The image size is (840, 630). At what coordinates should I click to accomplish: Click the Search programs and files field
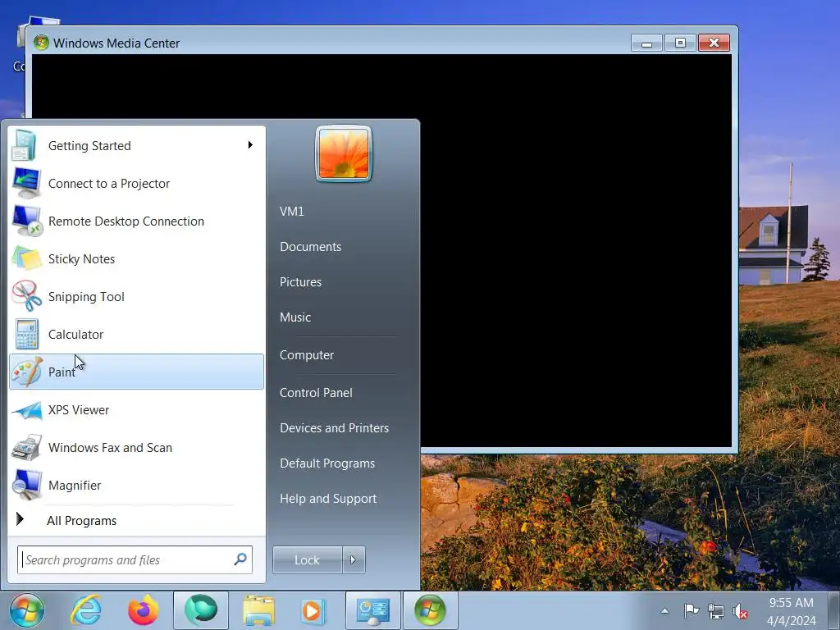[x=135, y=559]
